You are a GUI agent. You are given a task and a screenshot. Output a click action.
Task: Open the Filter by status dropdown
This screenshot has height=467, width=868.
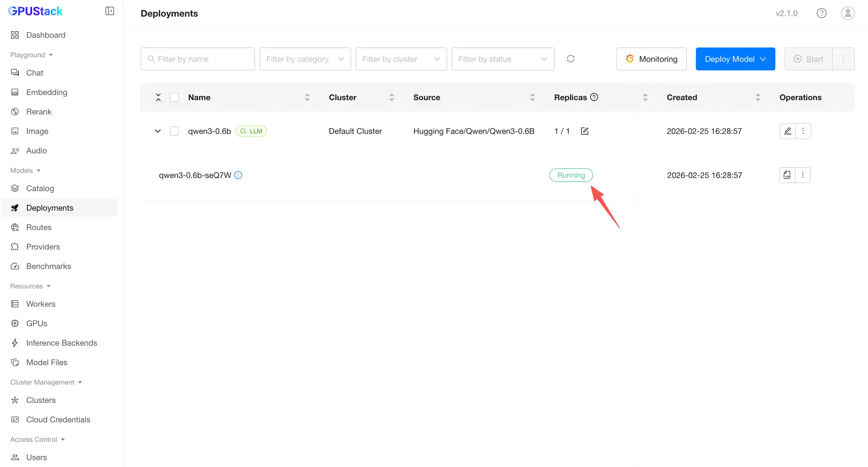[503, 59]
